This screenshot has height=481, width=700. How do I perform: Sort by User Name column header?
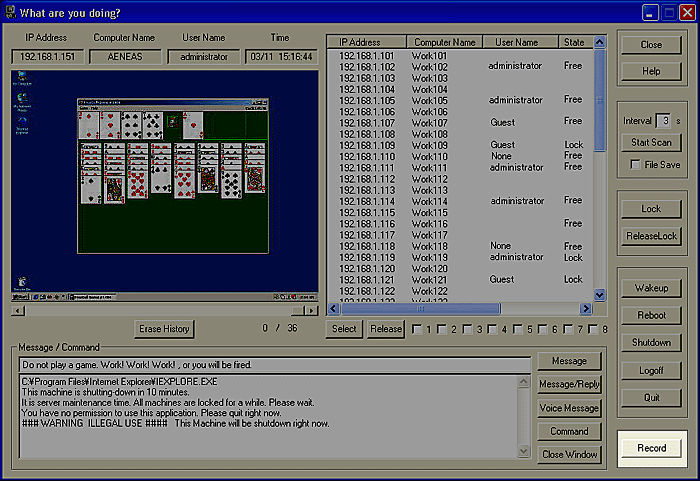[x=521, y=42]
